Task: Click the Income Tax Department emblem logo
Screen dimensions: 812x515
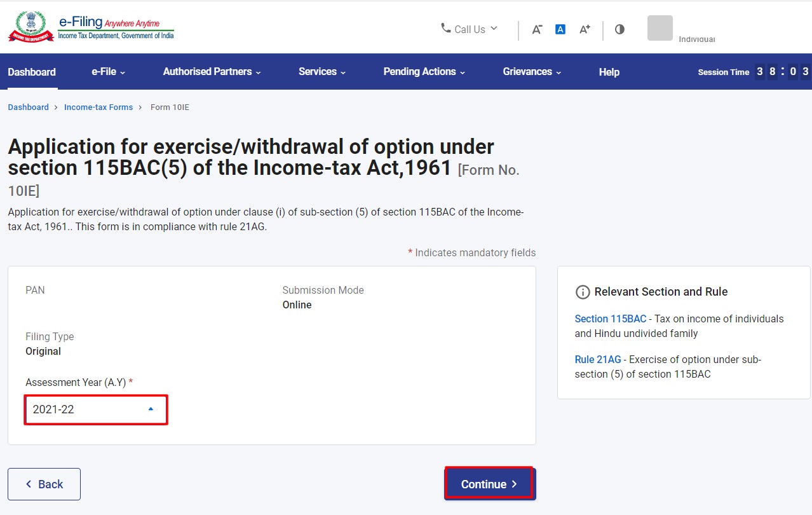Action: 30,27
